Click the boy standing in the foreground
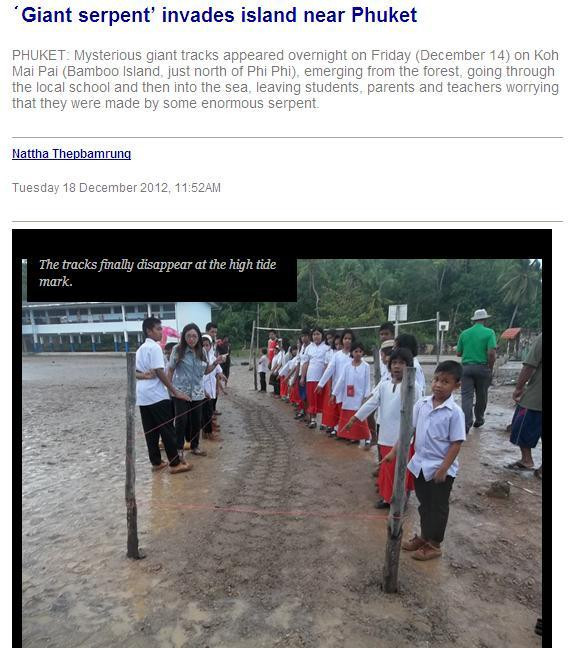 (436, 459)
